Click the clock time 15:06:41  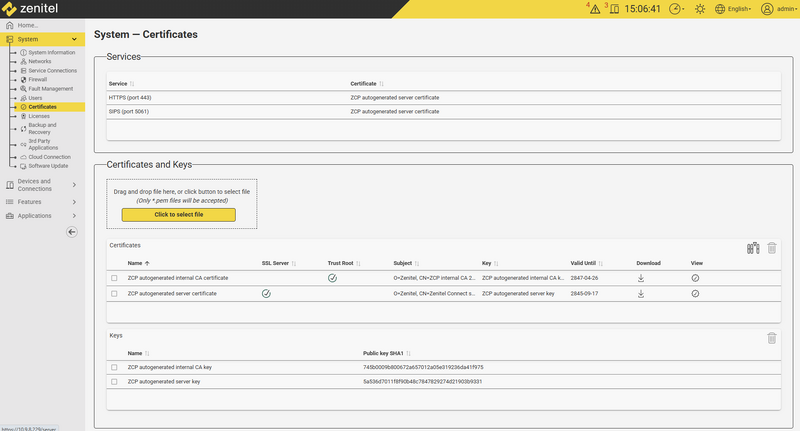642,9
